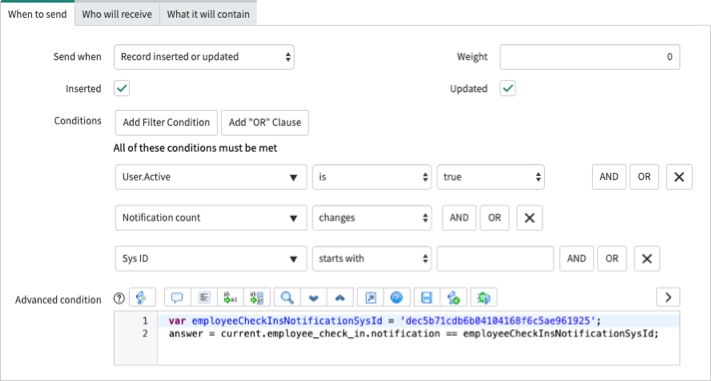711x381 pixels.
Task: Open the 'changes' operator dropdown
Action: pos(372,218)
